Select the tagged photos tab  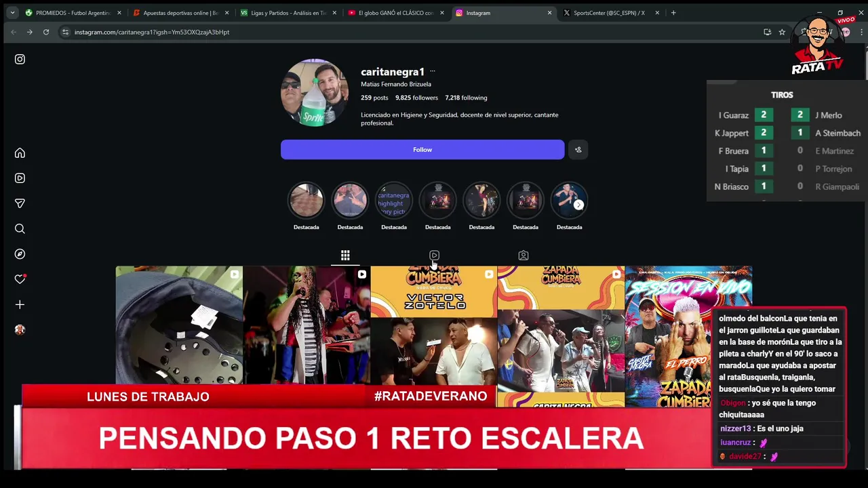click(x=524, y=256)
